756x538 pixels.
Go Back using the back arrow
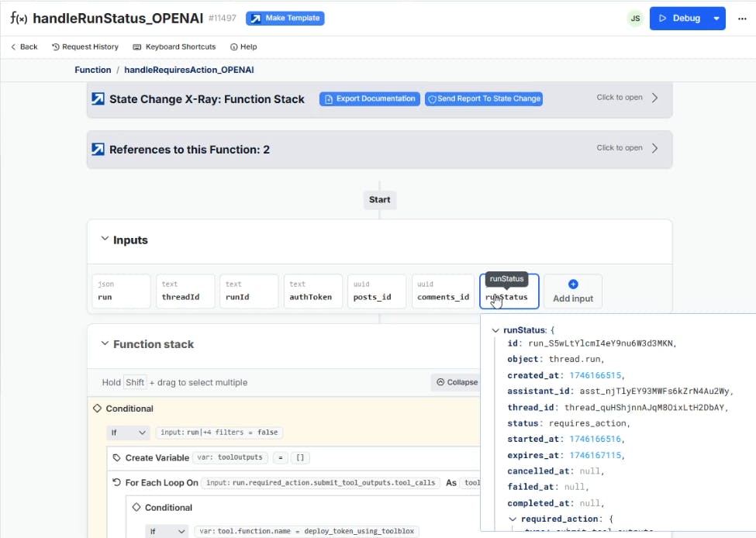pyautogui.click(x=23, y=47)
